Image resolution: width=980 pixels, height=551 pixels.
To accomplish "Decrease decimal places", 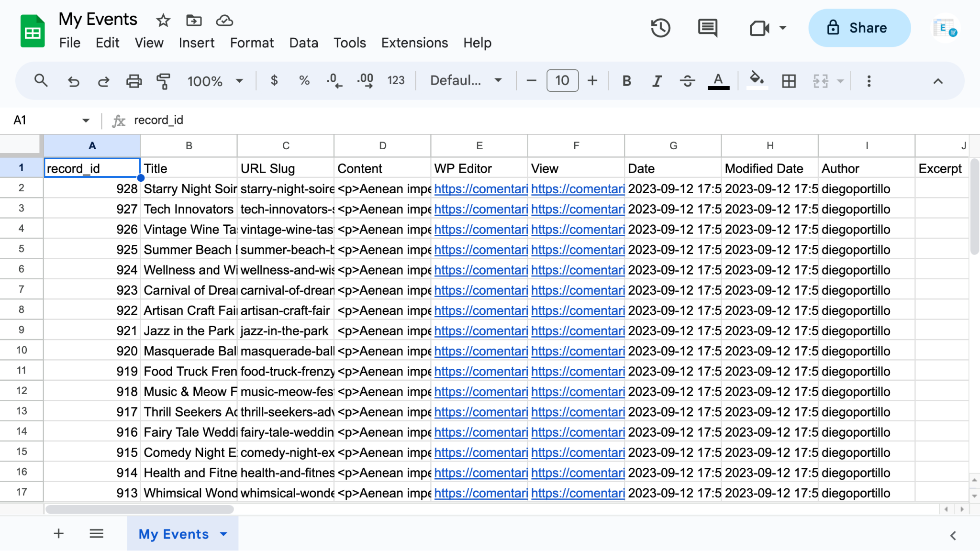I will click(x=334, y=80).
